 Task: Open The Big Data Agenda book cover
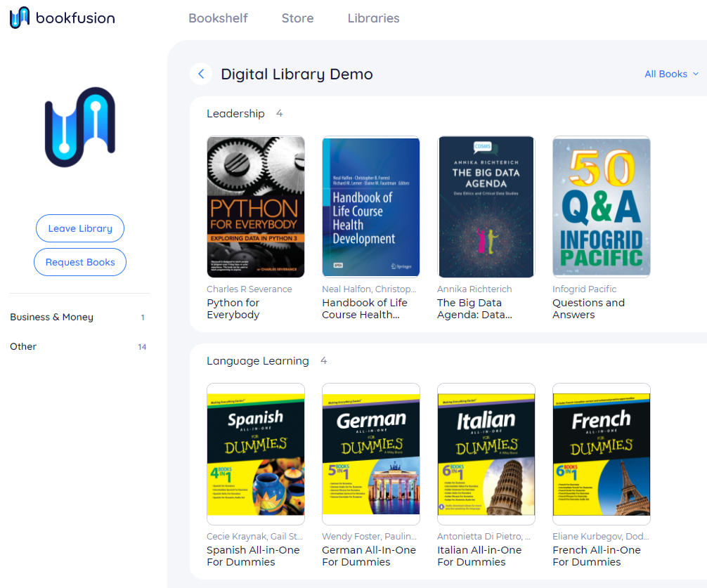tap(486, 207)
